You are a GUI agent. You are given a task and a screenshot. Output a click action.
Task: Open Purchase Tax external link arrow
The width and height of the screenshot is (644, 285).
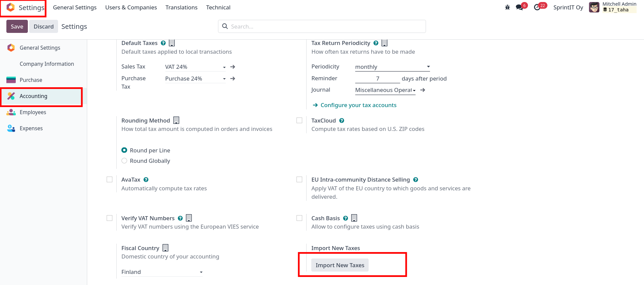coord(233,79)
